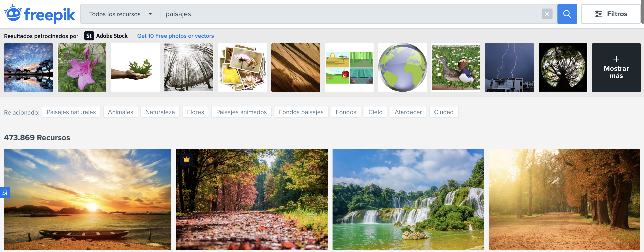Open the waterfall landscape photo
Viewport: 644px width, 252px height.
coord(408,199)
